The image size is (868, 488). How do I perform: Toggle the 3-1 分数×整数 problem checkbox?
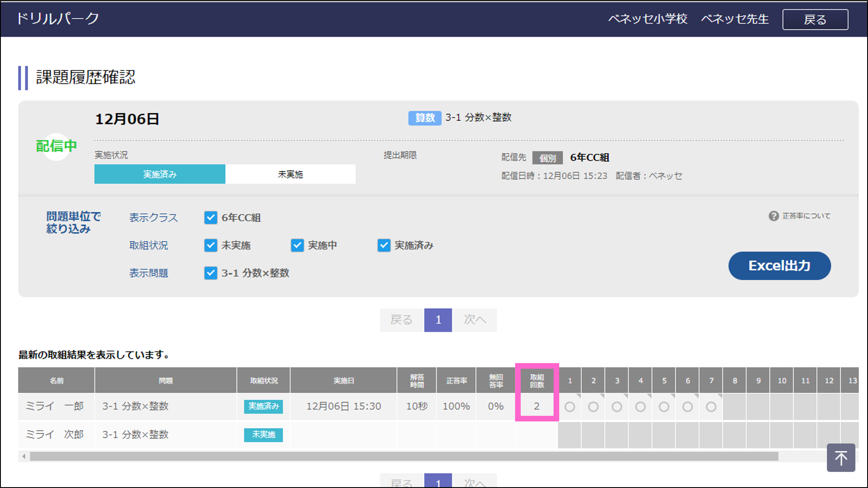211,273
